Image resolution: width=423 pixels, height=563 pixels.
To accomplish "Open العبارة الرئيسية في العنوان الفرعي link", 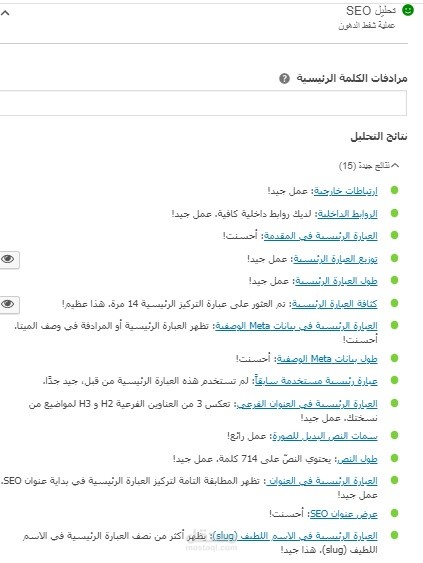I will [x=307, y=404].
